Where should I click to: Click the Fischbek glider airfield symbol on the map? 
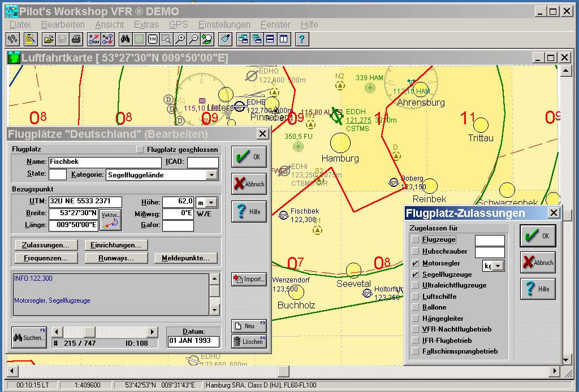(283, 215)
